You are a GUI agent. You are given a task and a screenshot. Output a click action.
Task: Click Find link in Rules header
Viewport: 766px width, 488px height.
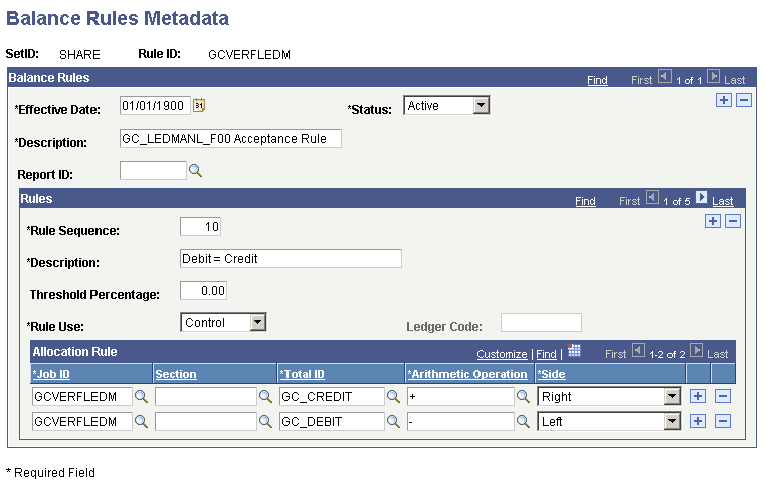pyautogui.click(x=585, y=201)
